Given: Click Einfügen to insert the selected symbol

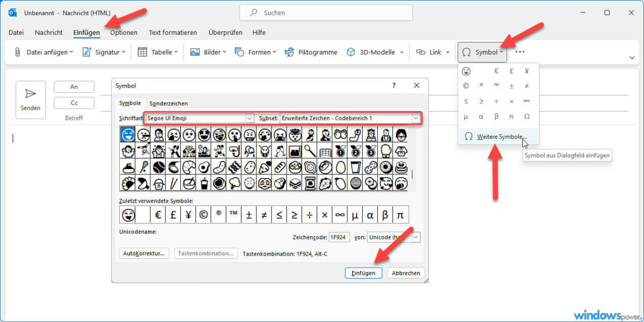Looking at the screenshot, I should pos(363,273).
